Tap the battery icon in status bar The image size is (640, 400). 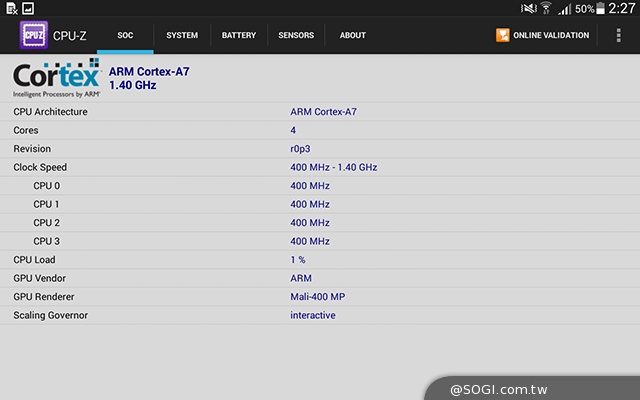(598, 8)
